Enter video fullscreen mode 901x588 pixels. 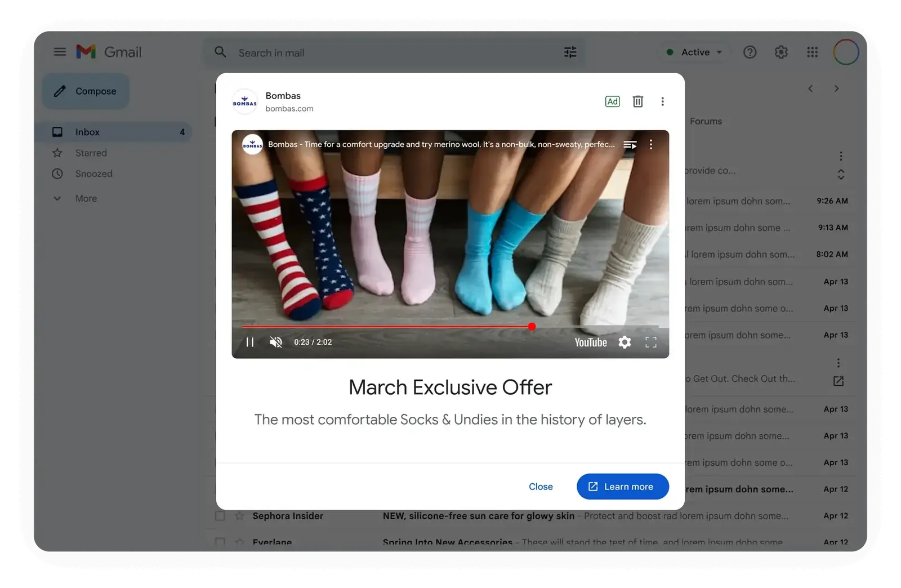651,342
